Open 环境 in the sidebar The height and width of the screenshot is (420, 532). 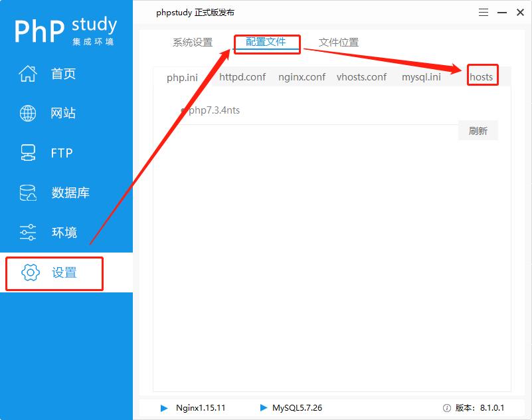click(x=64, y=233)
